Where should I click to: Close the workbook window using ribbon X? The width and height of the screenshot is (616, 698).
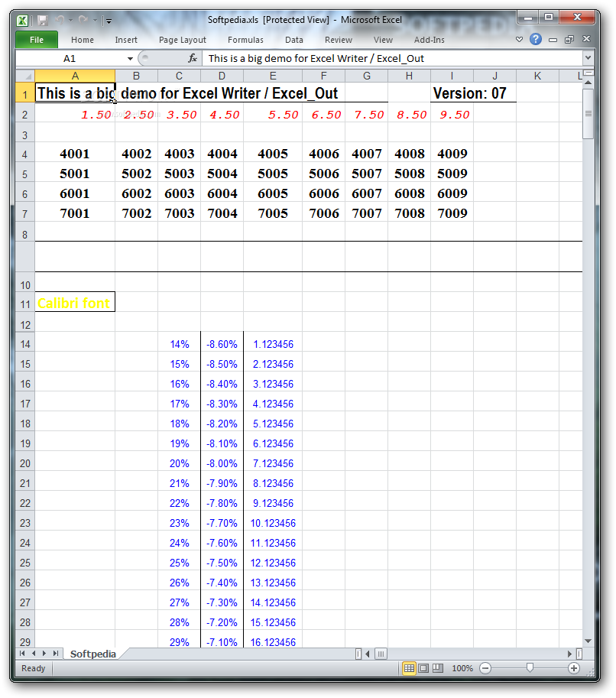pos(587,39)
